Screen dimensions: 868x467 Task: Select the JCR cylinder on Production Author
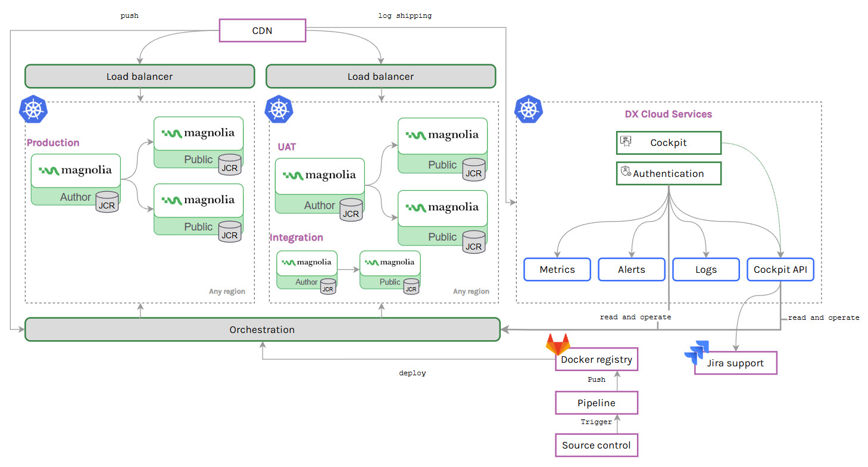pyautogui.click(x=107, y=202)
